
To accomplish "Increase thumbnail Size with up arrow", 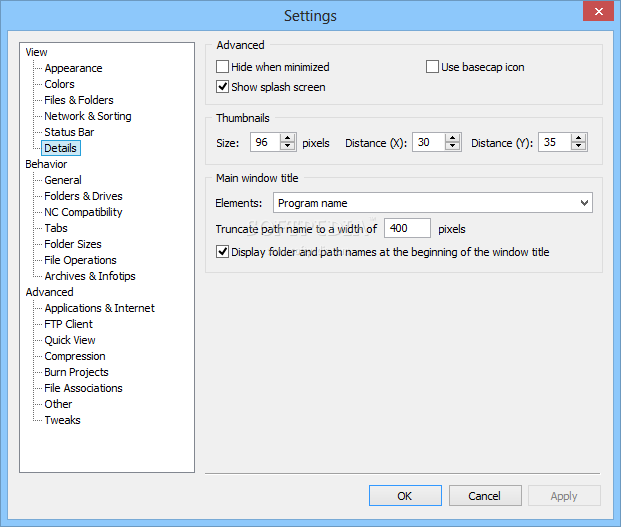I will pyautogui.click(x=288, y=138).
